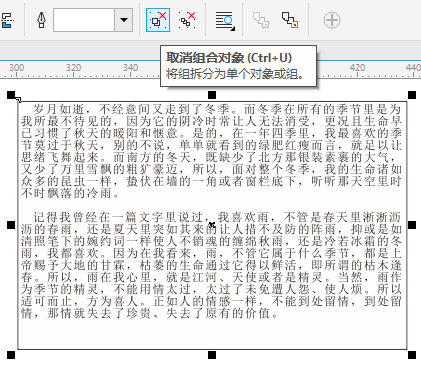Click the center X marker of selection

tap(212, 225)
